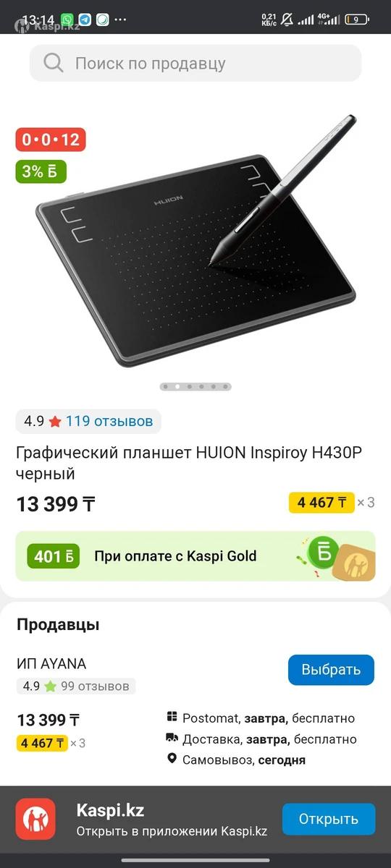The width and height of the screenshot is (391, 868).
Task: Tap the Самовывоз location pin icon
Action: [172, 759]
